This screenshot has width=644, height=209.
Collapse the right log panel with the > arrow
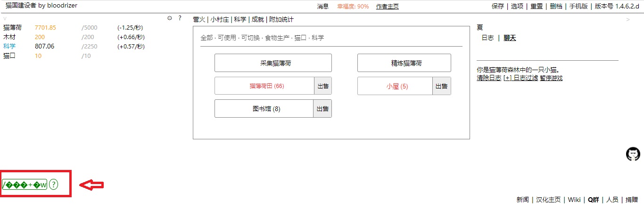(627, 20)
